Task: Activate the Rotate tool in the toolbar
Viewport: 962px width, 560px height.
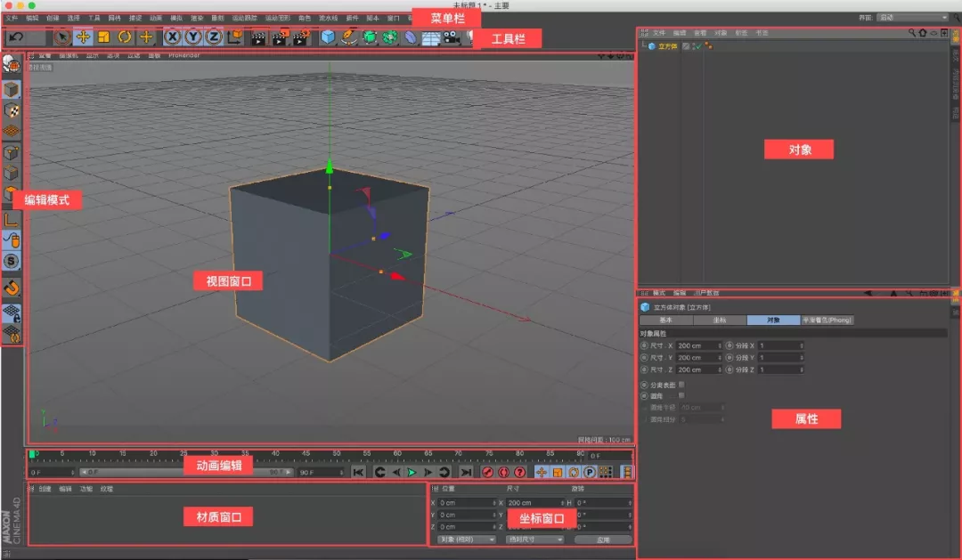Action: 125,37
